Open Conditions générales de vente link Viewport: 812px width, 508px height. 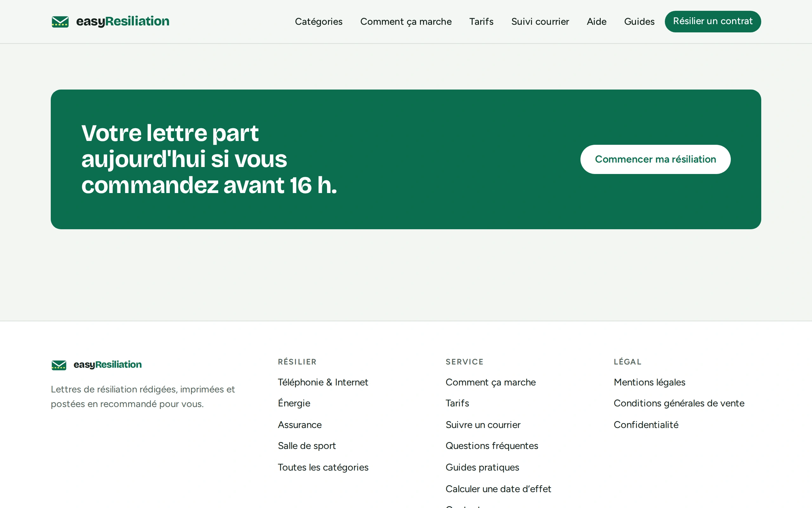679,403
